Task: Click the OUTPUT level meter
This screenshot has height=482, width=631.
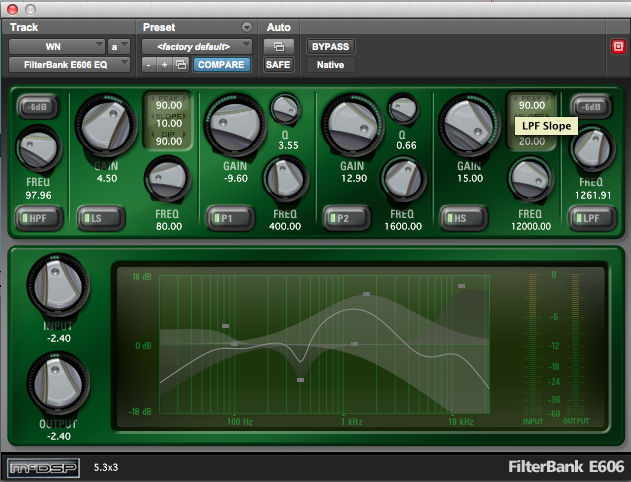Action: pyautogui.click(x=575, y=345)
